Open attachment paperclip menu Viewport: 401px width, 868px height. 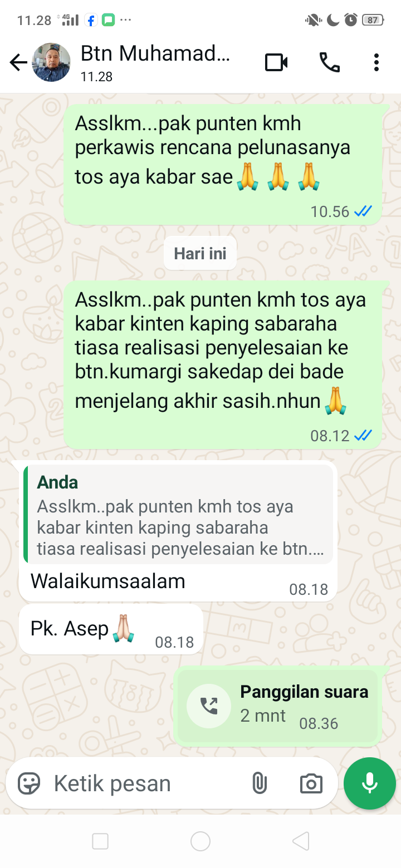pos(259,783)
